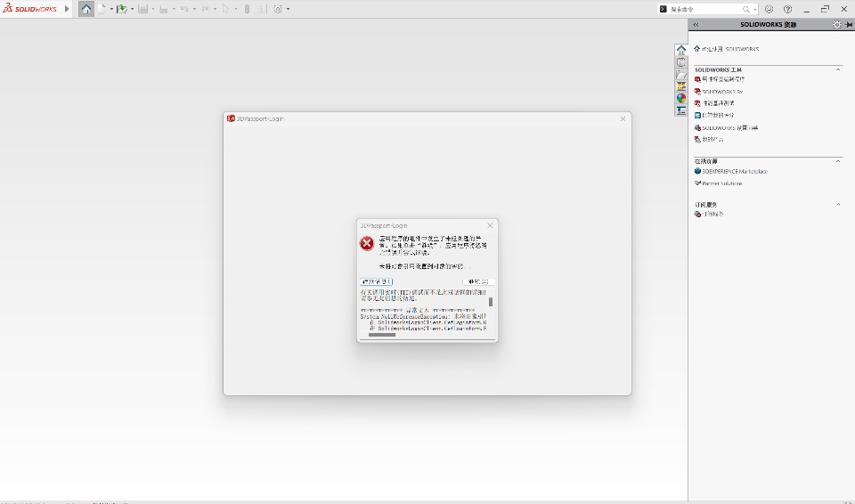855x504 pixels.
Task: Click the File Properties icon
Action: (262, 9)
